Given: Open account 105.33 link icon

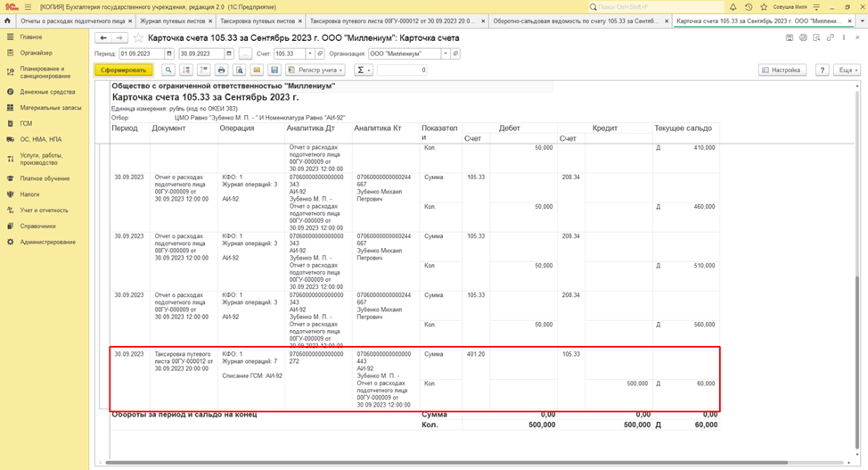Looking at the screenshot, I should click(319, 54).
